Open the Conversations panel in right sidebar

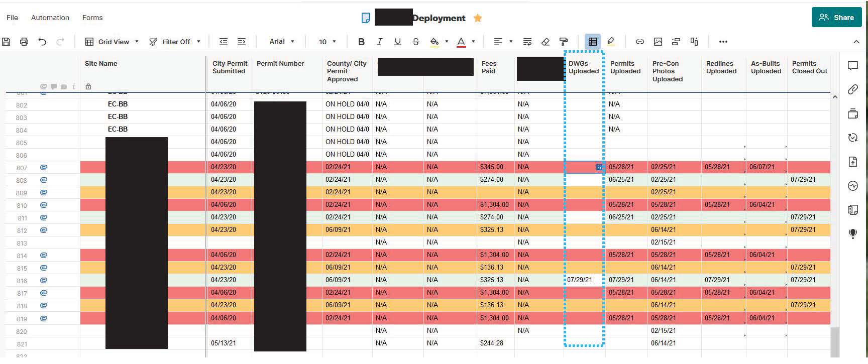tap(853, 66)
